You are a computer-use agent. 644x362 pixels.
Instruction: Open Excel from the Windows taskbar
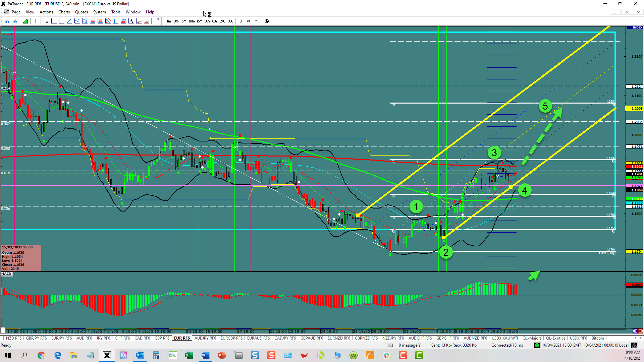pyautogui.click(x=189, y=355)
